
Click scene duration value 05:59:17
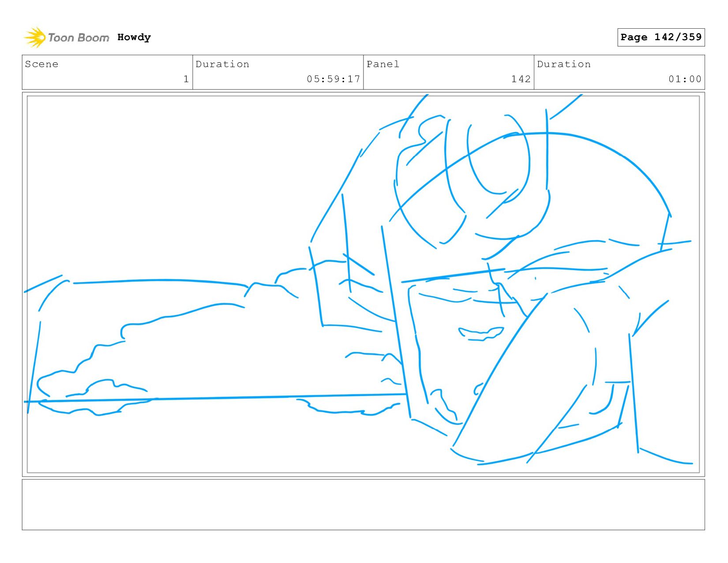point(334,79)
